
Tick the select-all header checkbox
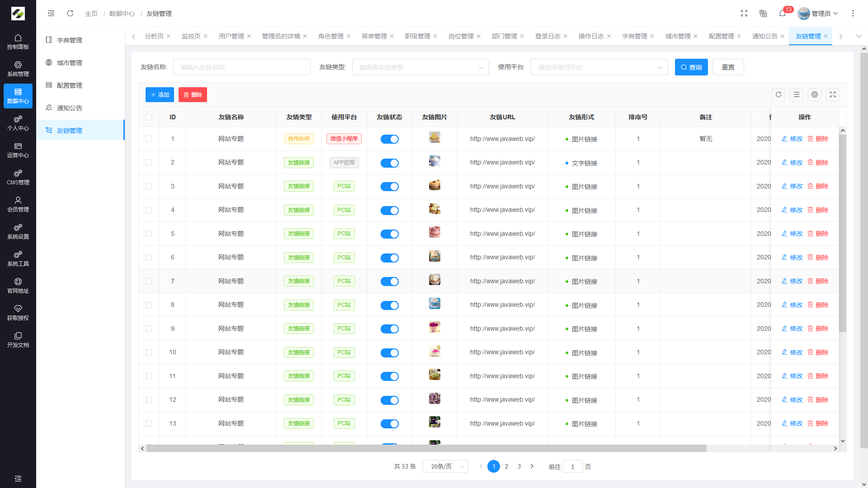point(149,117)
